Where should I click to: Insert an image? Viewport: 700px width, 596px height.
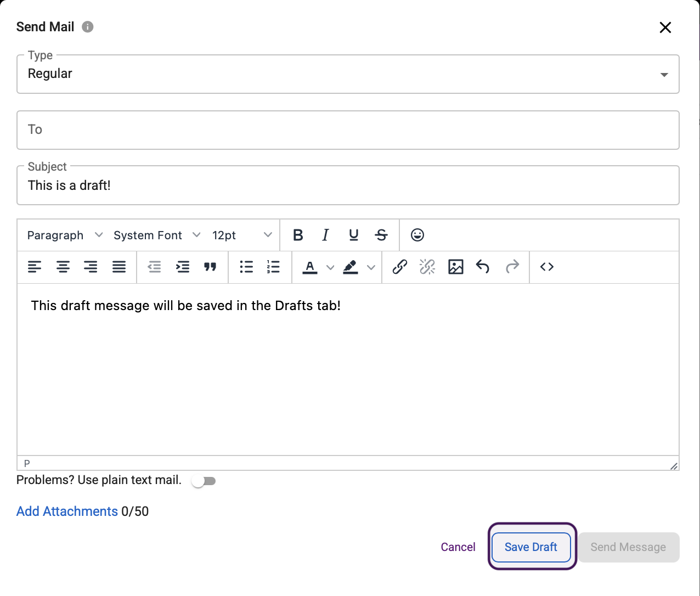[x=456, y=267]
